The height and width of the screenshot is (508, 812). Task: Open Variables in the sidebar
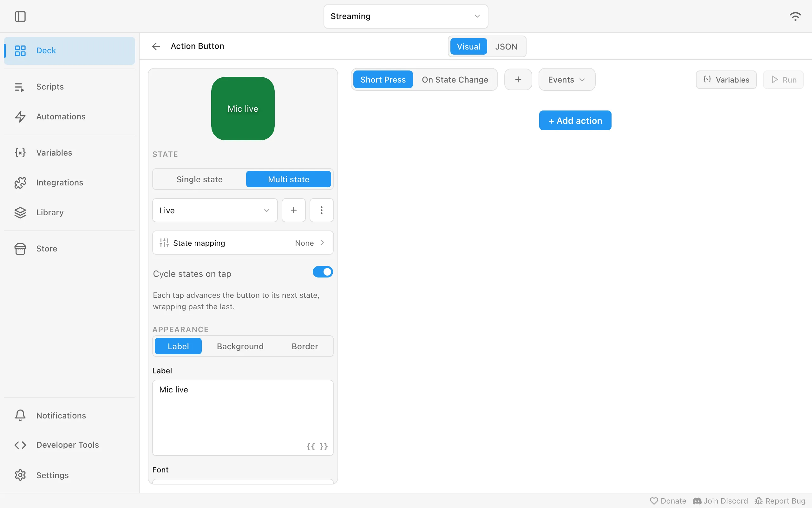pyautogui.click(x=69, y=153)
